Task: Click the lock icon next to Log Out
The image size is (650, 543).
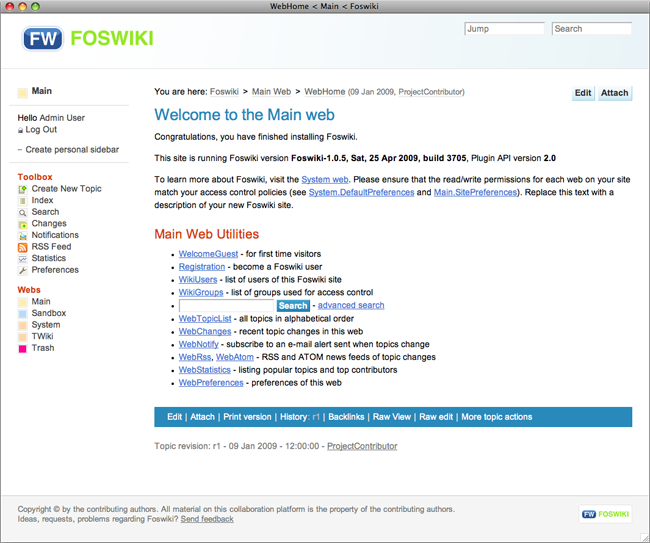Action: tap(20, 130)
